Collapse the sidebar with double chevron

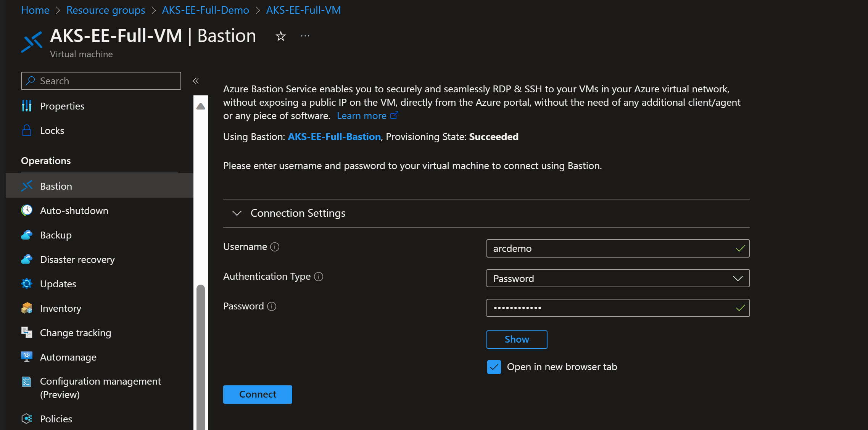196,81
